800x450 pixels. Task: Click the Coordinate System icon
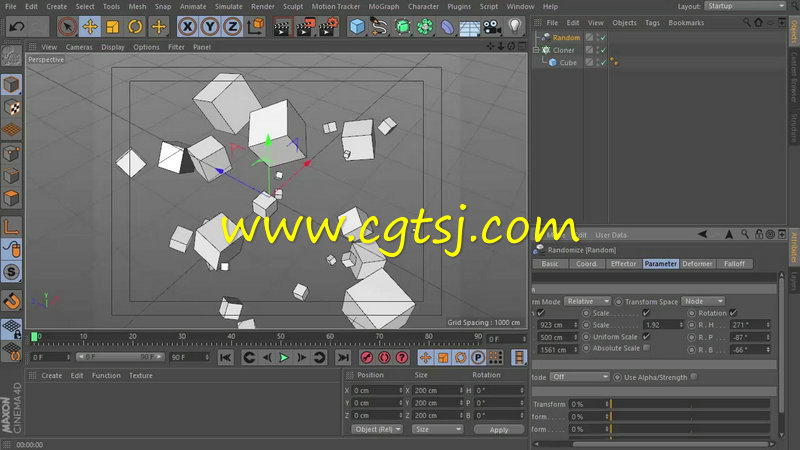click(256, 27)
